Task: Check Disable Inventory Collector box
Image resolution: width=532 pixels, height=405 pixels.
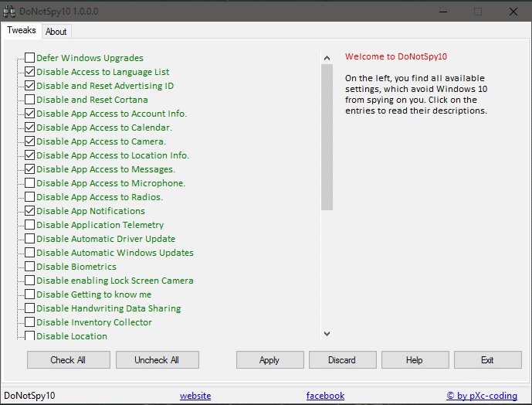Action: pos(30,322)
